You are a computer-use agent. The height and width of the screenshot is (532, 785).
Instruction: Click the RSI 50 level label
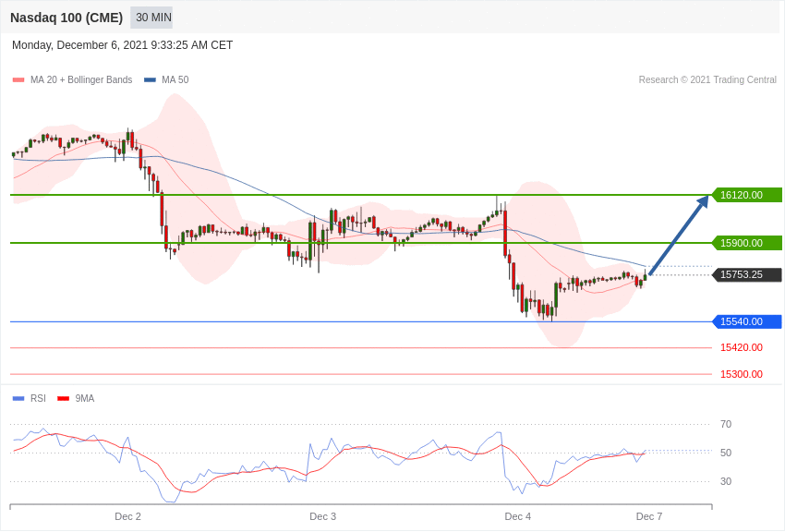[725, 453]
